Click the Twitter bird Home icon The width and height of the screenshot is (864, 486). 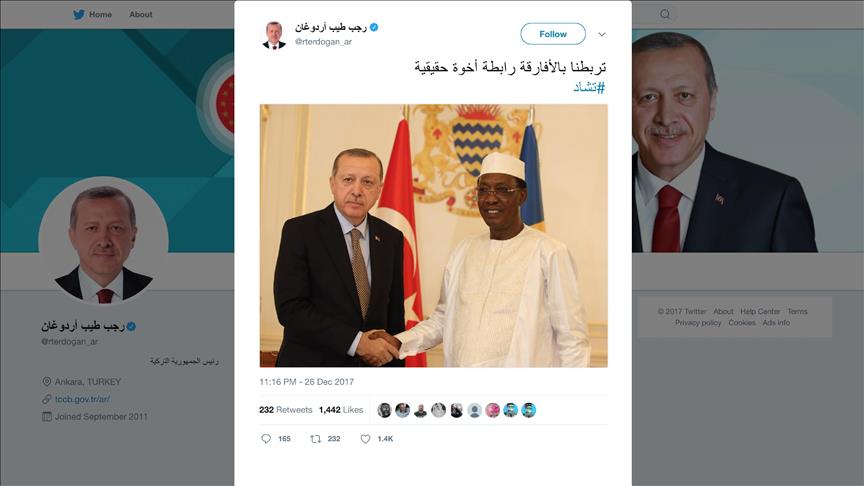79,14
